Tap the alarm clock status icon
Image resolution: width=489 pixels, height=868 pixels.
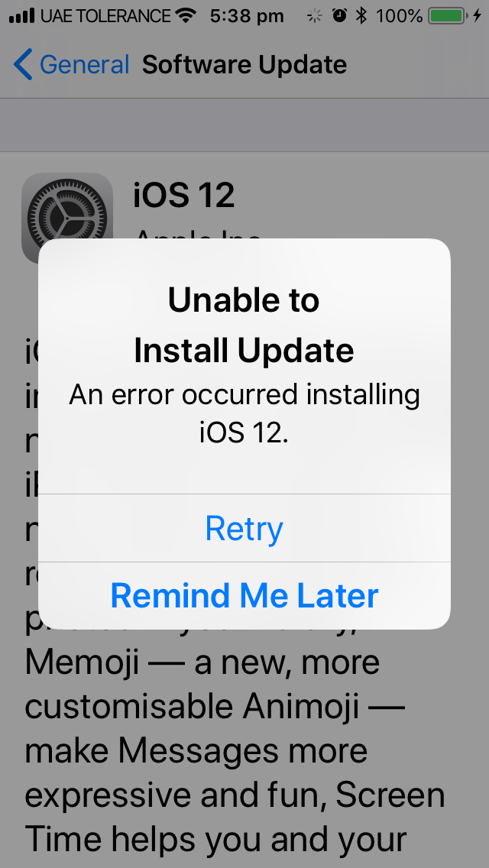pyautogui.click(x=339, y=16)
